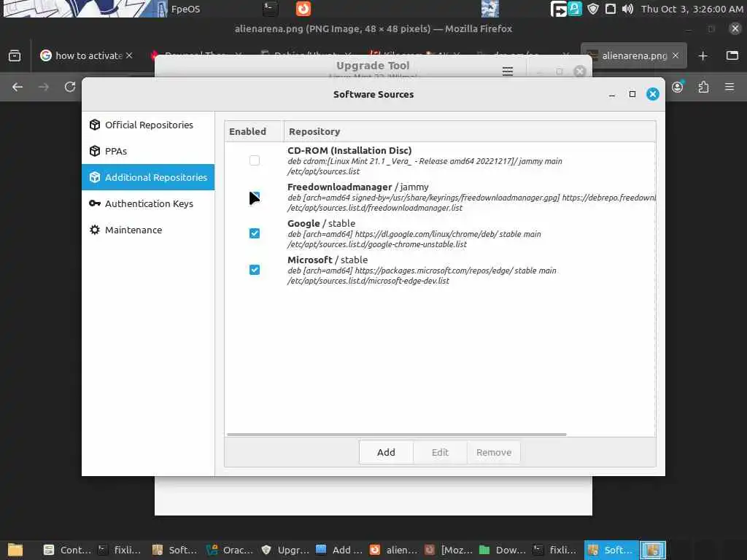Viewport: 747px width, 560px height.
Task: Maximize the Software Sources window
Action: 632,94
